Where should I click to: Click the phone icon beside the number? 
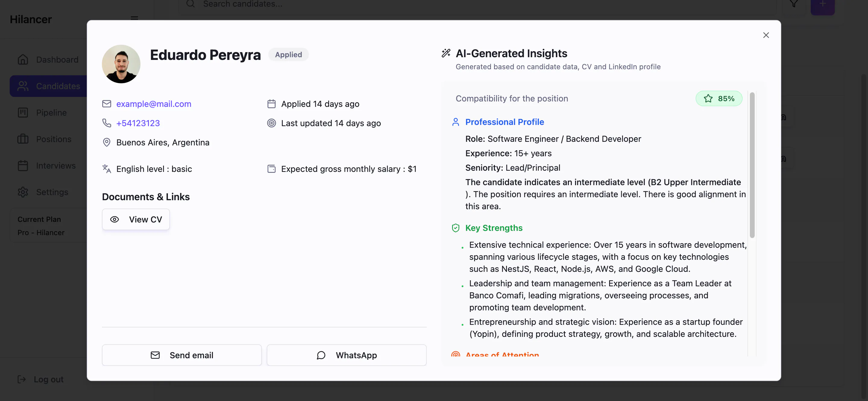pyautogui.click(x=106, y=123)
